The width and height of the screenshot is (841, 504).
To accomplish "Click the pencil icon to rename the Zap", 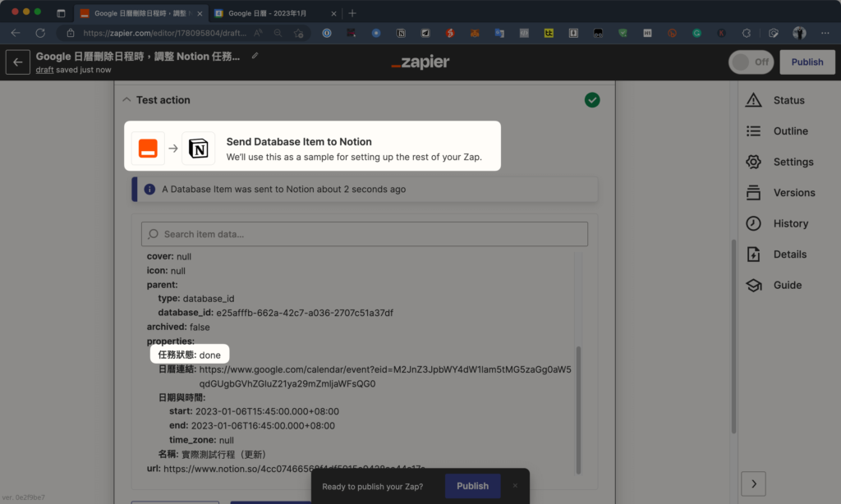I will (x=255, y=56).
